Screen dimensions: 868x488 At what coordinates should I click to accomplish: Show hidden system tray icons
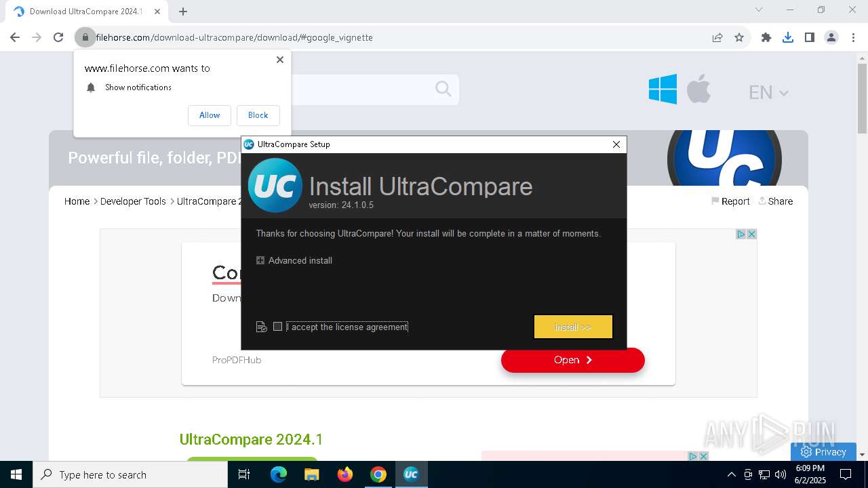(731, 474)
